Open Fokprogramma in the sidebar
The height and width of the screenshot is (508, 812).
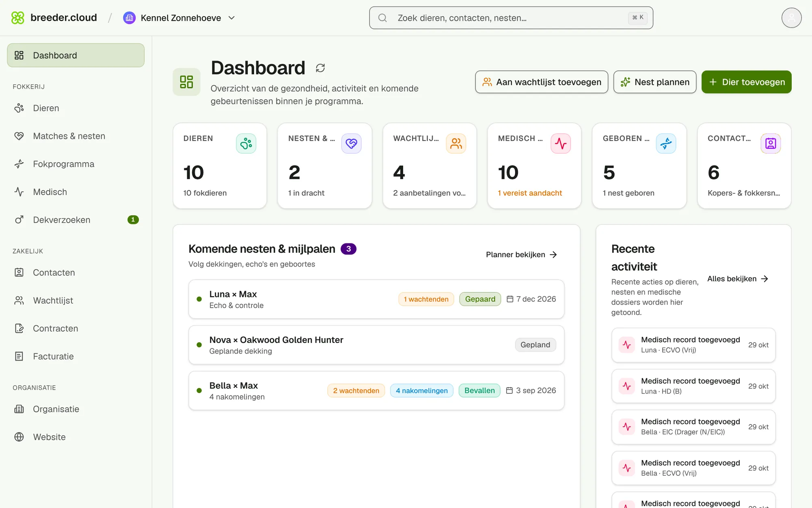click(76, 164)
